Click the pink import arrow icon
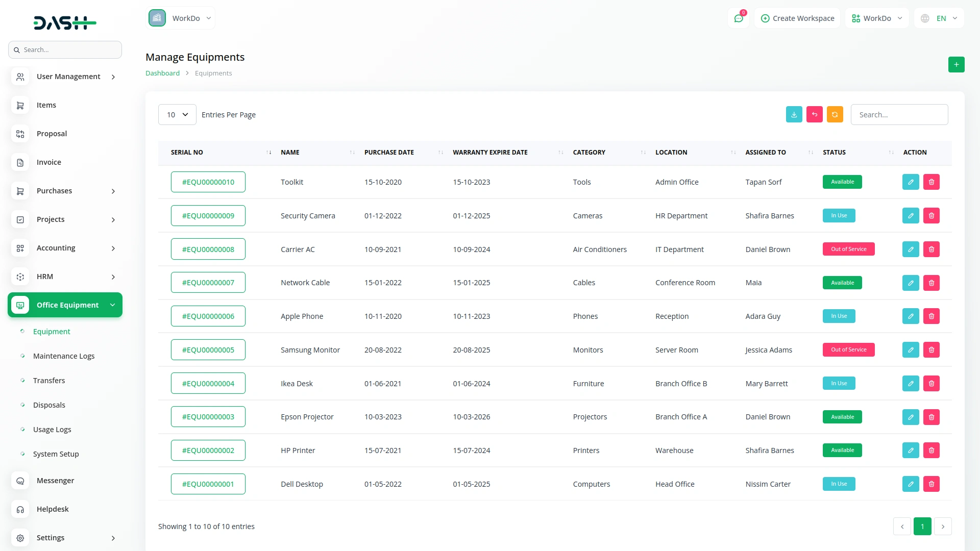This screenshot has width=980, height=551. (x=814, y=115)
